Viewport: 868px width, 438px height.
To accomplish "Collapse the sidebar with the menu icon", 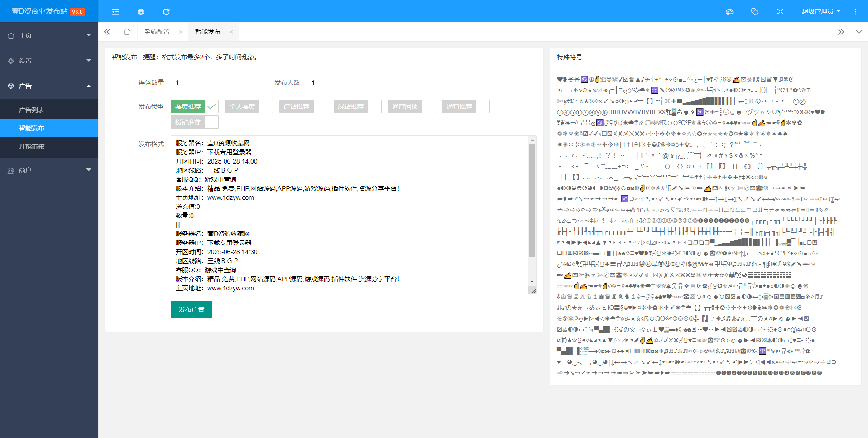I will (x=115, y=12).
